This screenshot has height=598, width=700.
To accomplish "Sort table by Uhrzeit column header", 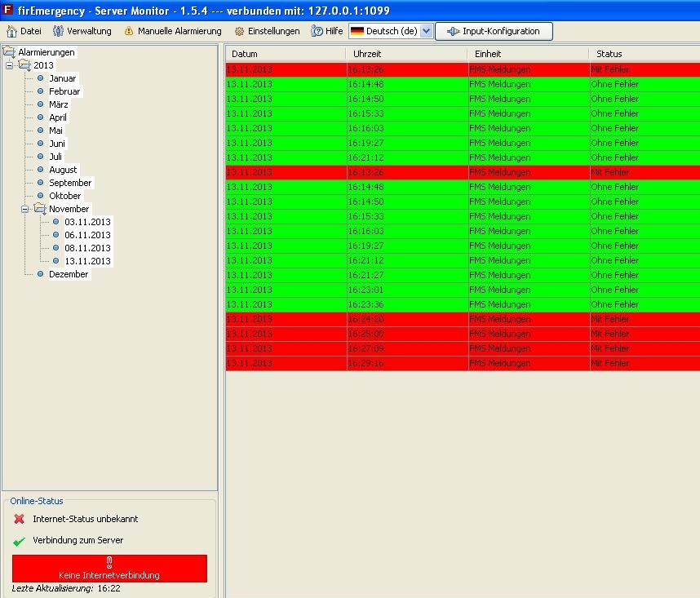I will tap(406, 54).
